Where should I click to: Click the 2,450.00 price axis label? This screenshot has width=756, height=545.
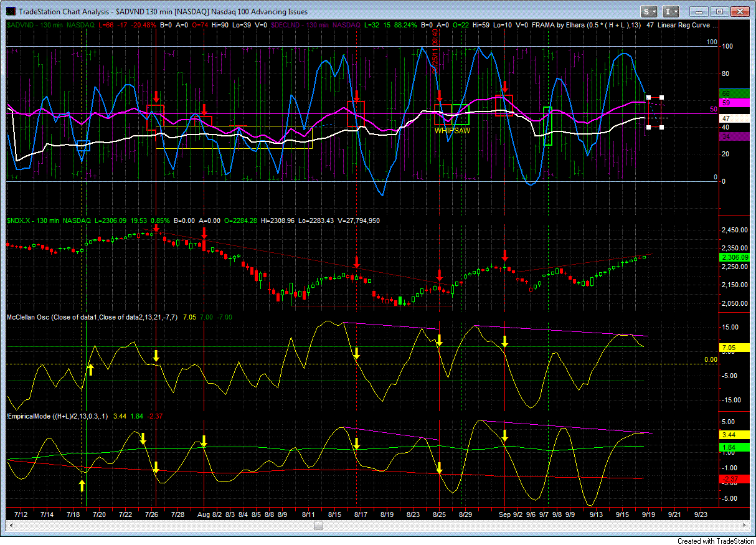tap(734, 230)
